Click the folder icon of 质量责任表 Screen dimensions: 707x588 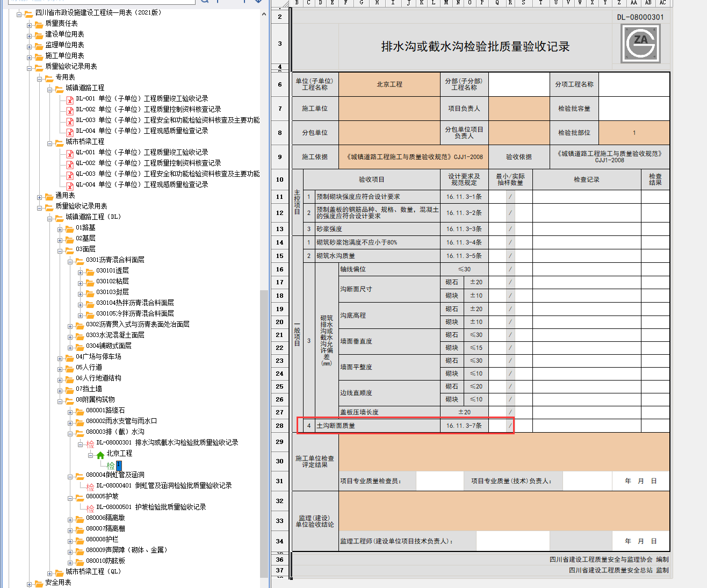tap(39, 24)
